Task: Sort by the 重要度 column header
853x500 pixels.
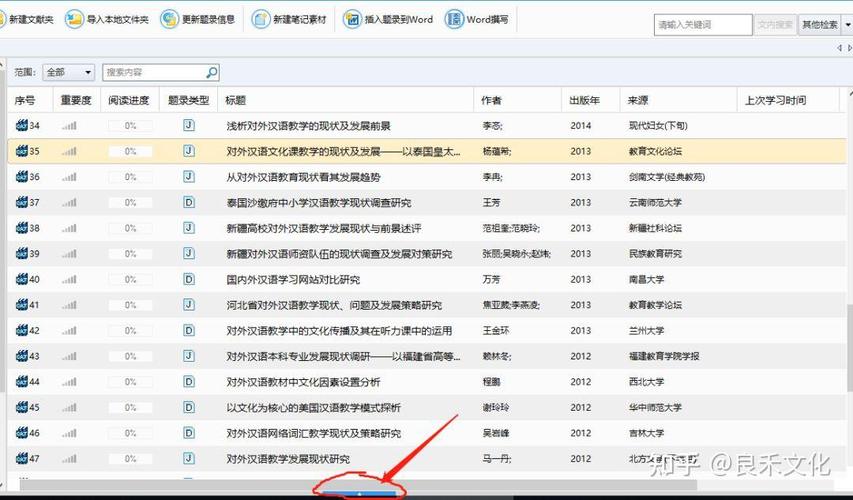Action: 76,100
